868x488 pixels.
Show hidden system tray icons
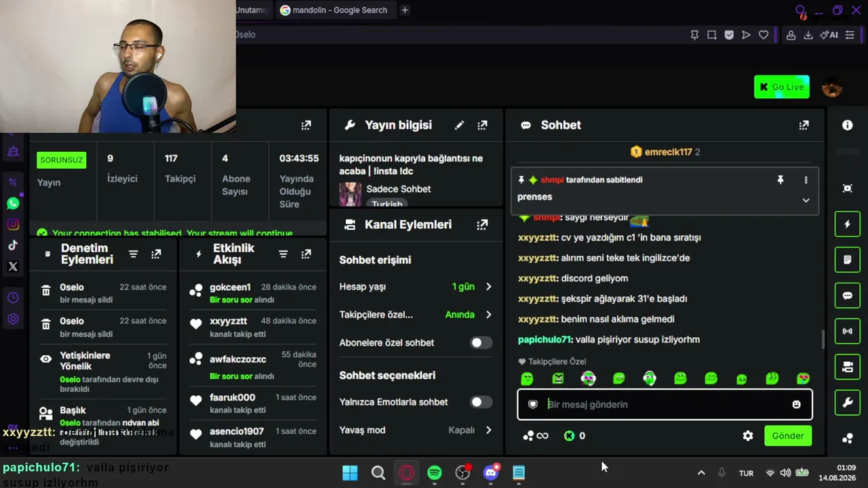pyautogui.click(x=701, y=473)
